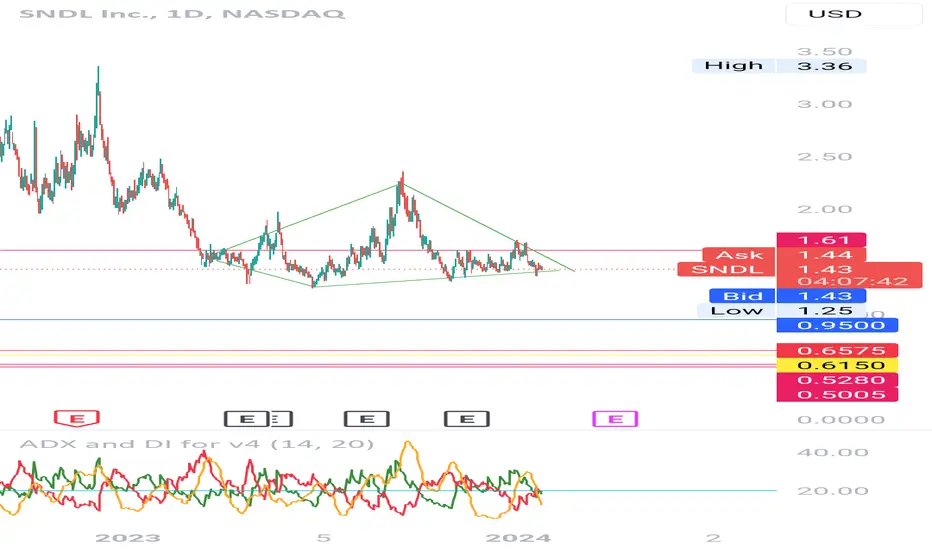932x550 pixels.
Task: Click the time axis label 2
Action: tap(713, 538)
